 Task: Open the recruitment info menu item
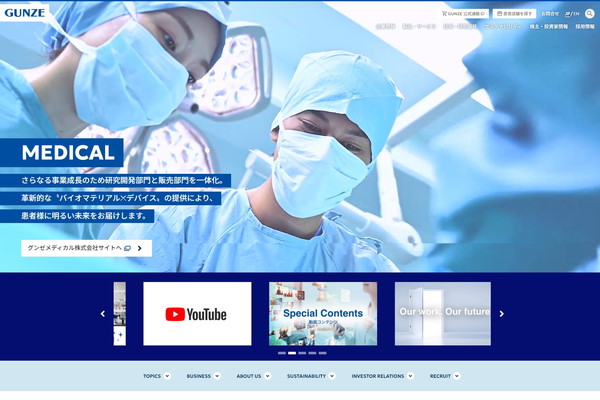(x=585, y=26)
